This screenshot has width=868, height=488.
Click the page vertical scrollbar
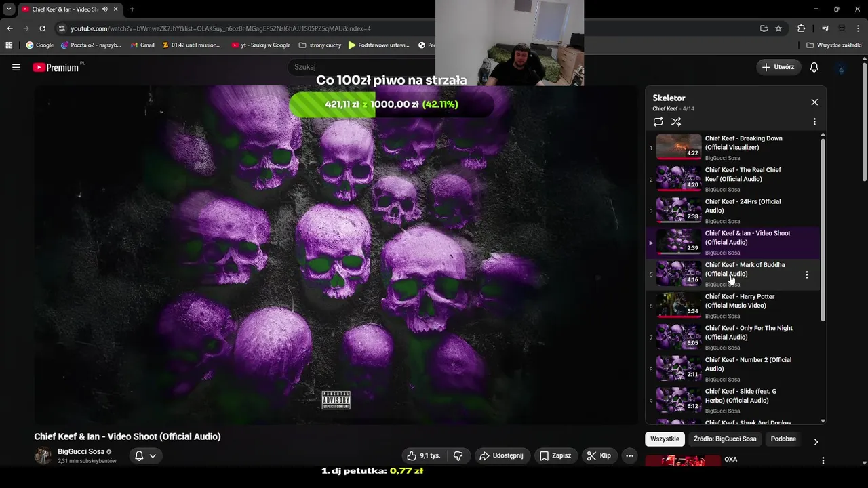864,122
